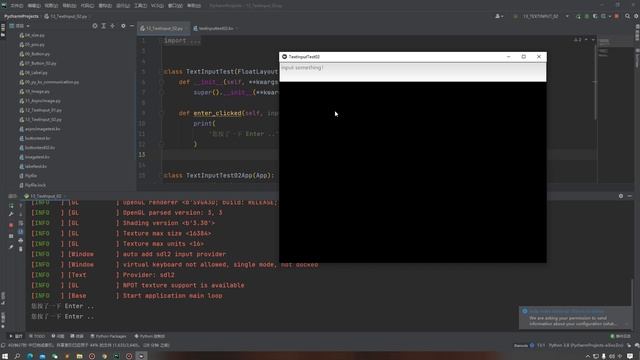The width and height of the screenshot is (640, 360).
Task: Select the 13_TextInput_02 run tab
Action: tap(43, 196)
